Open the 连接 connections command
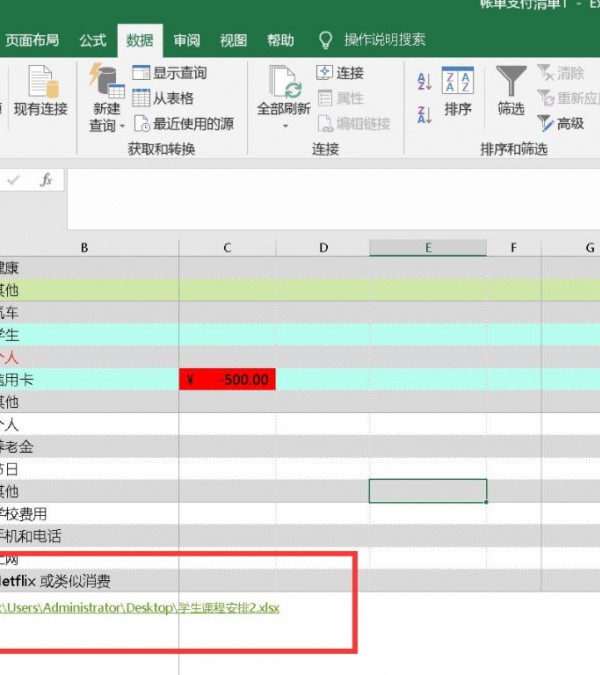Viewport: 600px width, 675px height. click(x=340, y=73)
